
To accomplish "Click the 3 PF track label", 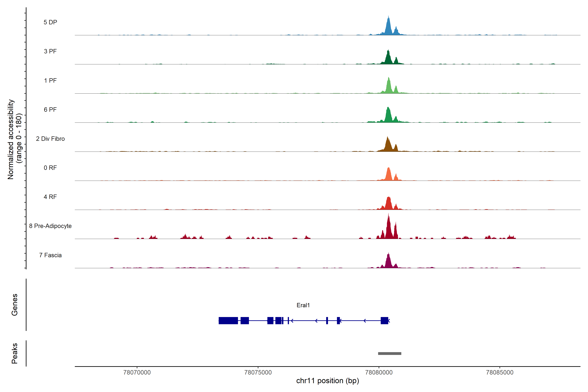I will point(50,51).
